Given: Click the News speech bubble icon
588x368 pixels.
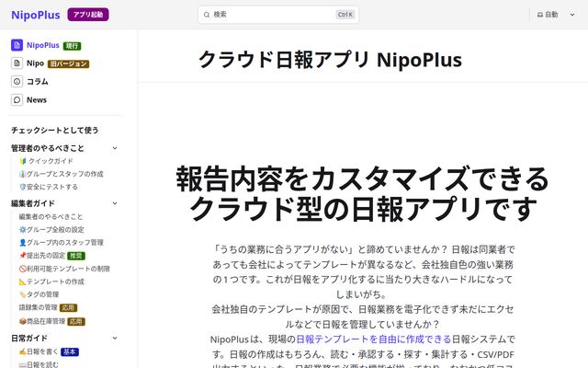Looking at the screenshot, I should click(x=17, y=100).
